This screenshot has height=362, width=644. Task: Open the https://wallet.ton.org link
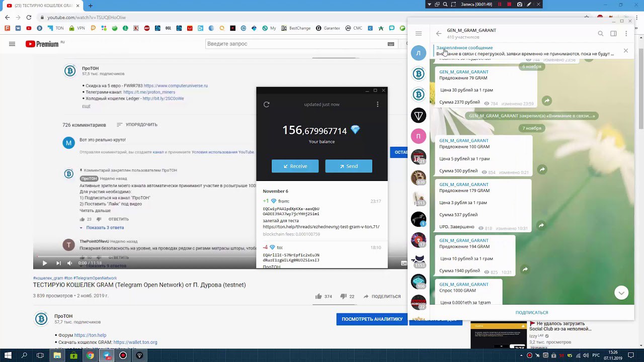coord(135,342)
